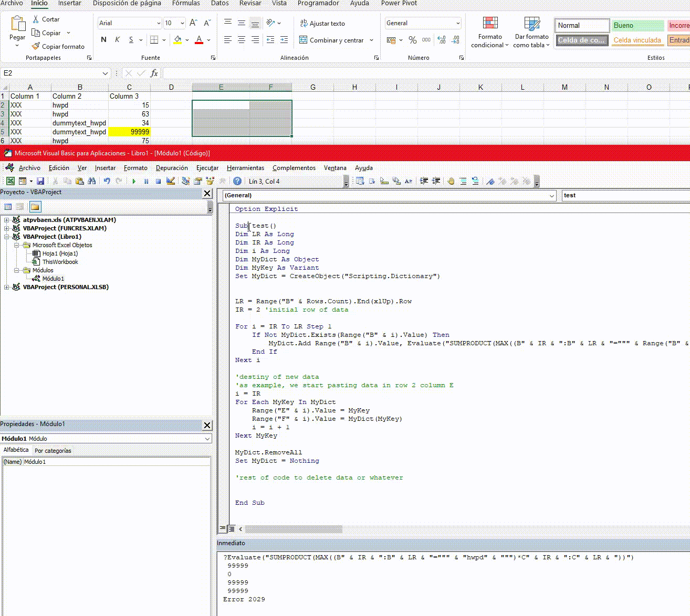Click the stop/reset square icon in the VBA toolbar

point(158,182)
